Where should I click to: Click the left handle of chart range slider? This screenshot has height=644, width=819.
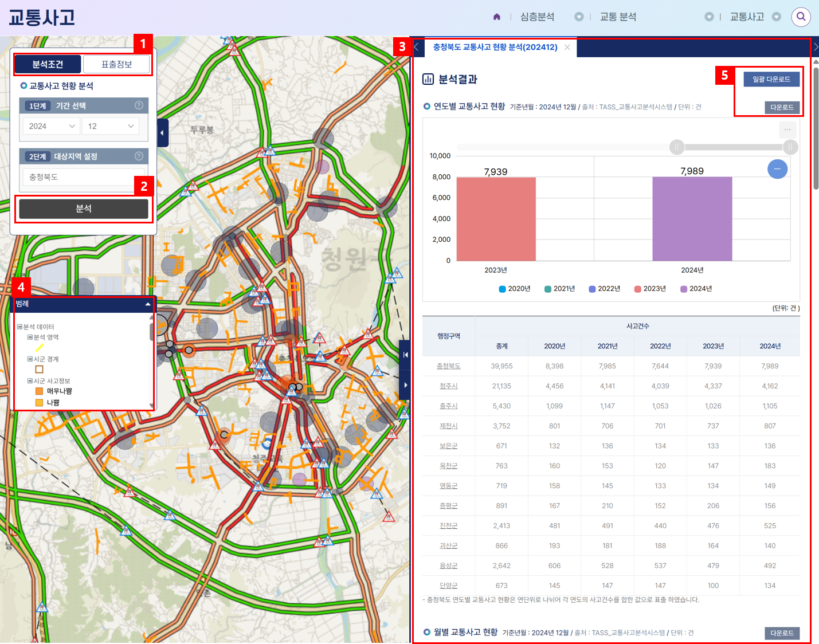click(x=677, y=147)
